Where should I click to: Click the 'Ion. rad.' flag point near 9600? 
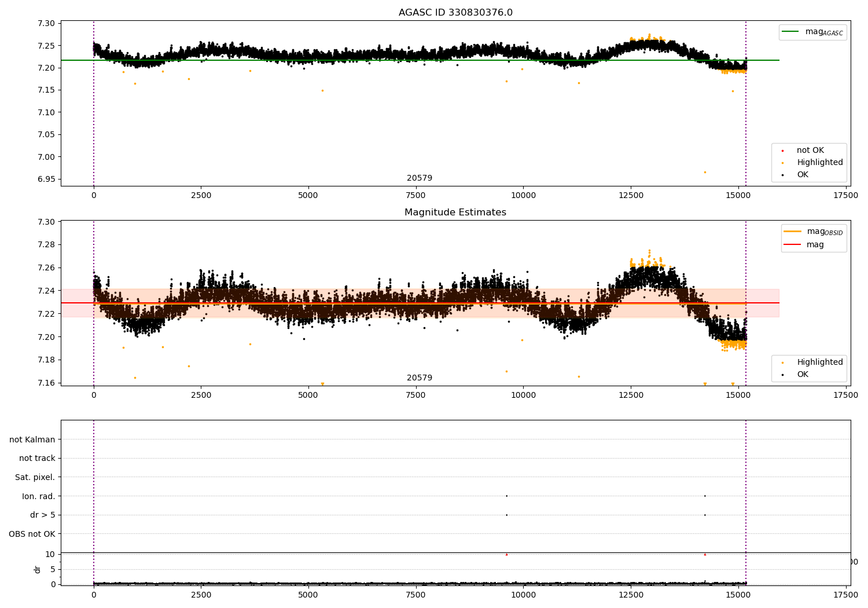point(506,496)
